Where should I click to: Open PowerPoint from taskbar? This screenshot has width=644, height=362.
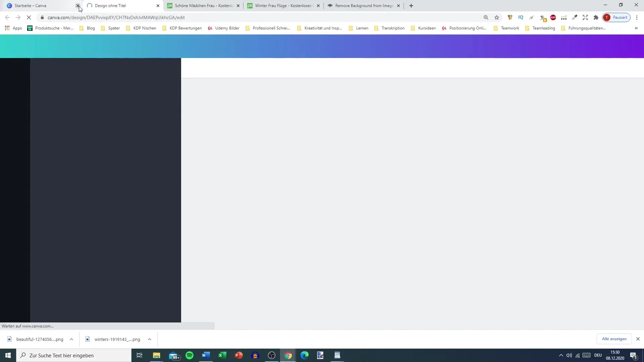[x=239, y=355]
